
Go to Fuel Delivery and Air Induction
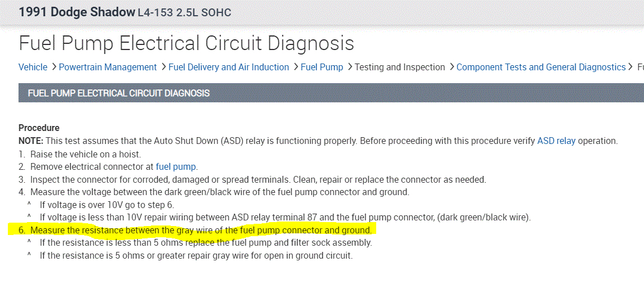pyautogui.click(x=229, y=67)
